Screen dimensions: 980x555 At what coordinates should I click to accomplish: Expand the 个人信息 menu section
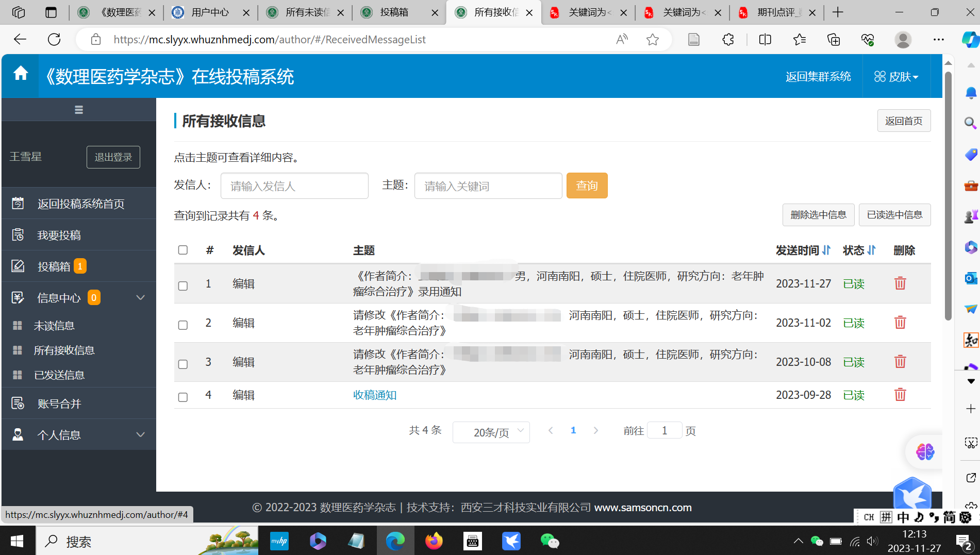pyautogui.click(x=140, y=434)
